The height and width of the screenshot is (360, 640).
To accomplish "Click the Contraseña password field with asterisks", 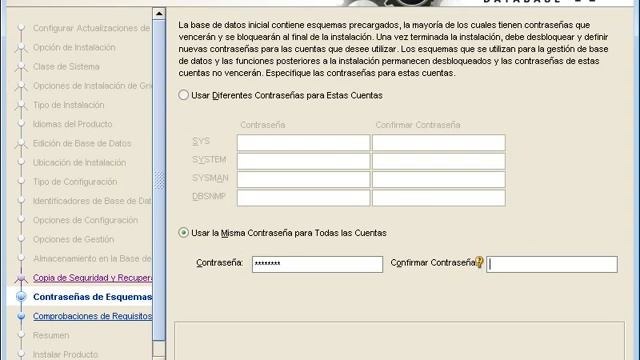I will pyautogui.click(x=317, y=264).
